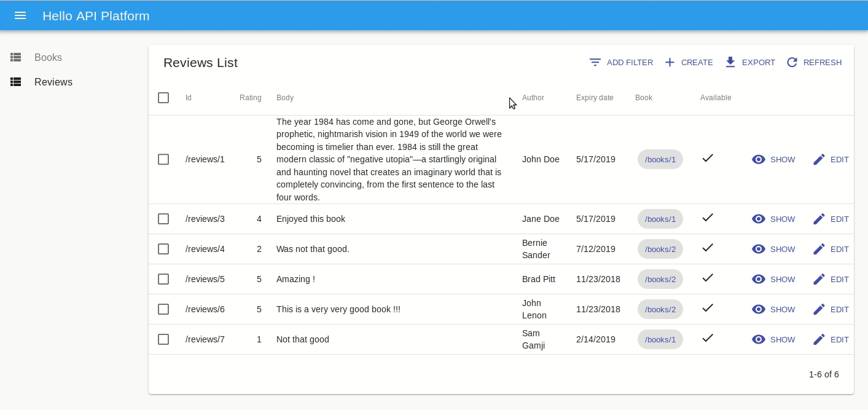Open /books/2 chip for Bernie Sander review
Viewport: 868px width, 410px height.
pos(660,249)
